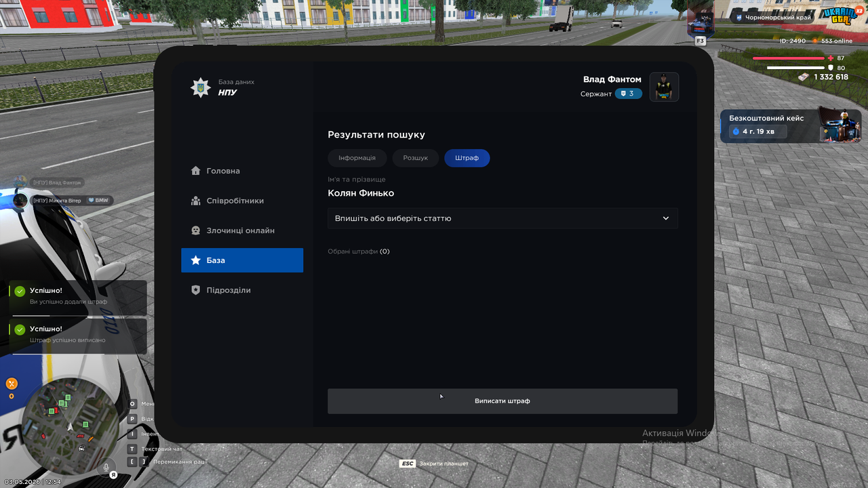Click the house icon beside Головна

[x=196, y=171]
